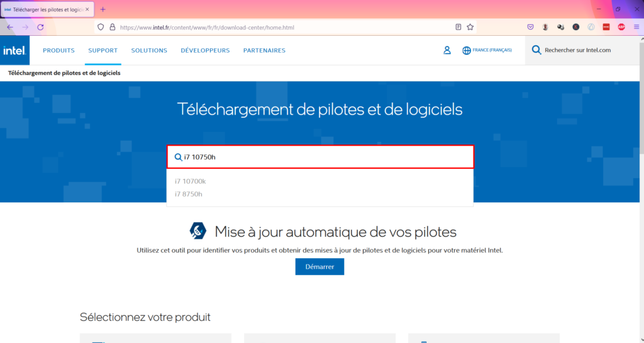Open a new tab with the plus button
The height and width of the screenshot is (343, 644).
pyautogui.click(x=103, y=9)
